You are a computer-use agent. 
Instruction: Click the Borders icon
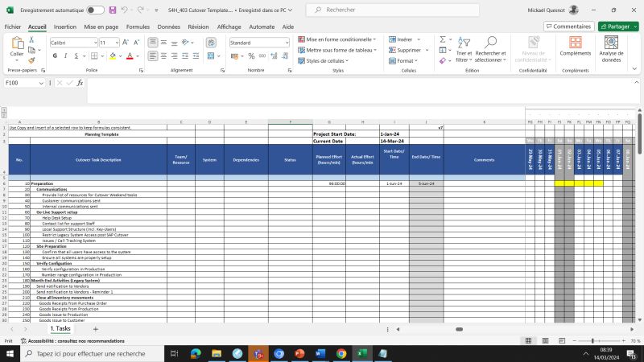94,56
